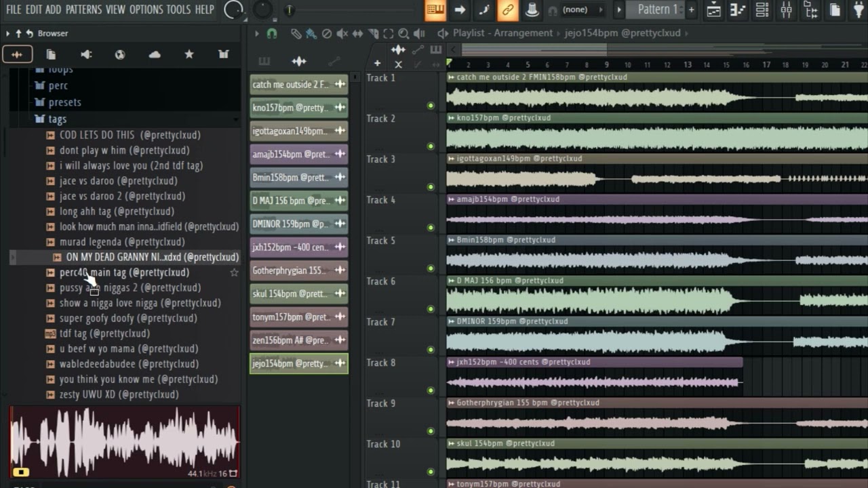Toggle the magnet snap icon in Playlist
868x488 pixels.
272,33
